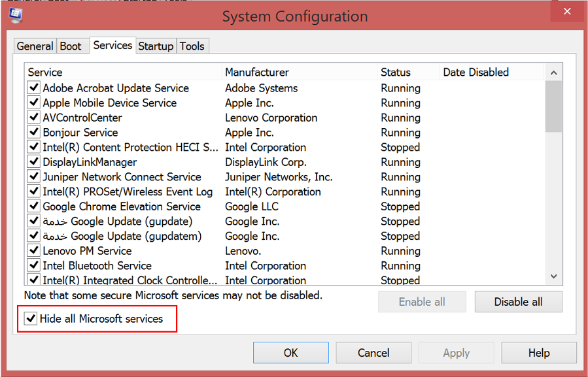Uncheck Intel Bluetooth Service
Screen dimensions: 588x377
[34, 265]
